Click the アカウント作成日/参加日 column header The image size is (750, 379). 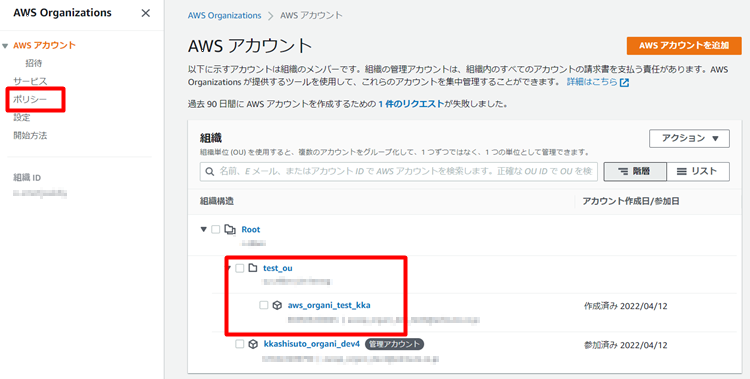tap(630, 201)
